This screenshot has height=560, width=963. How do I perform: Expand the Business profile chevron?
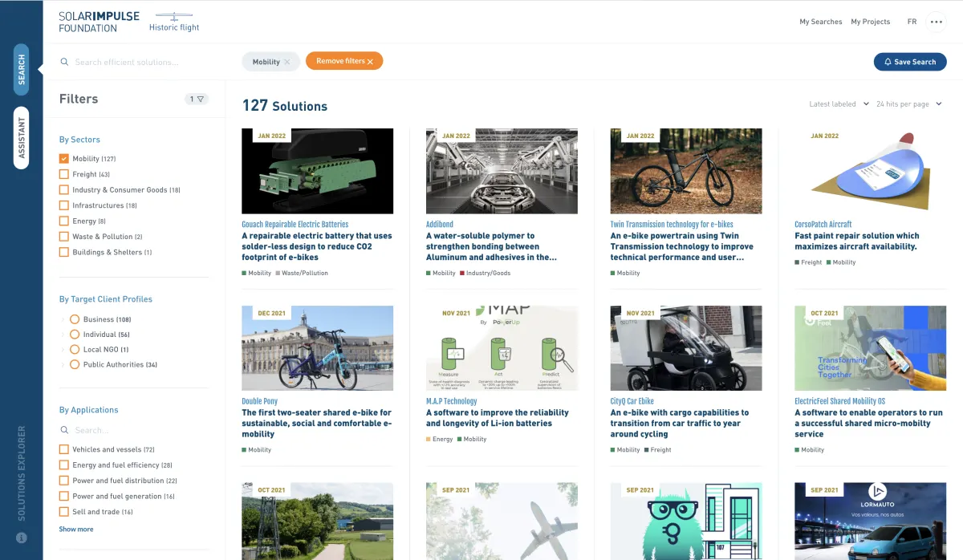63,319
